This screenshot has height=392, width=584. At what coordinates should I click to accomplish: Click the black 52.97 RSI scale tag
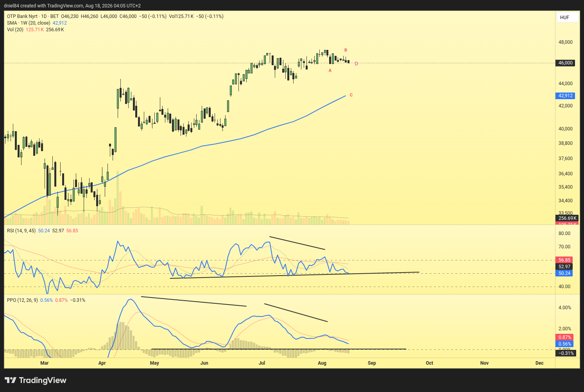click(564, 267)
